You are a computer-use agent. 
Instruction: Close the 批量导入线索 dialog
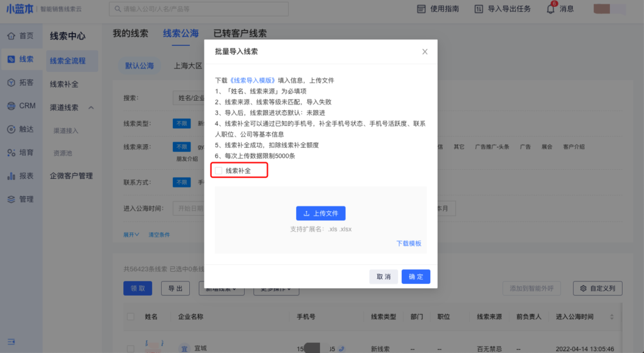tap(425, 52)
